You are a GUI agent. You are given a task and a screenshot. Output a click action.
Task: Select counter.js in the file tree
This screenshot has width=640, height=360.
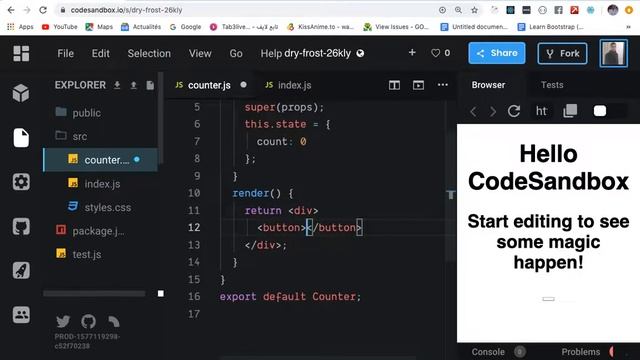tap(100, 160)
